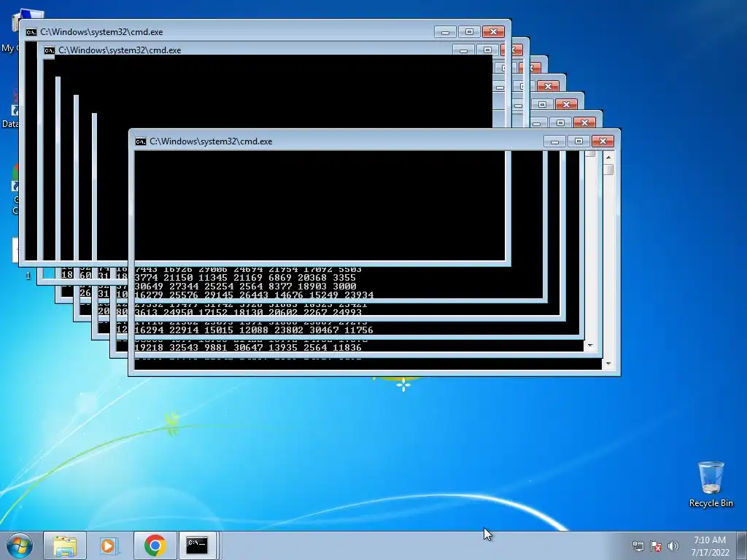Open the clock showing 7:10 AM
Image resolution: width=747 pixels, height=560 pixels.
point(710,545)
